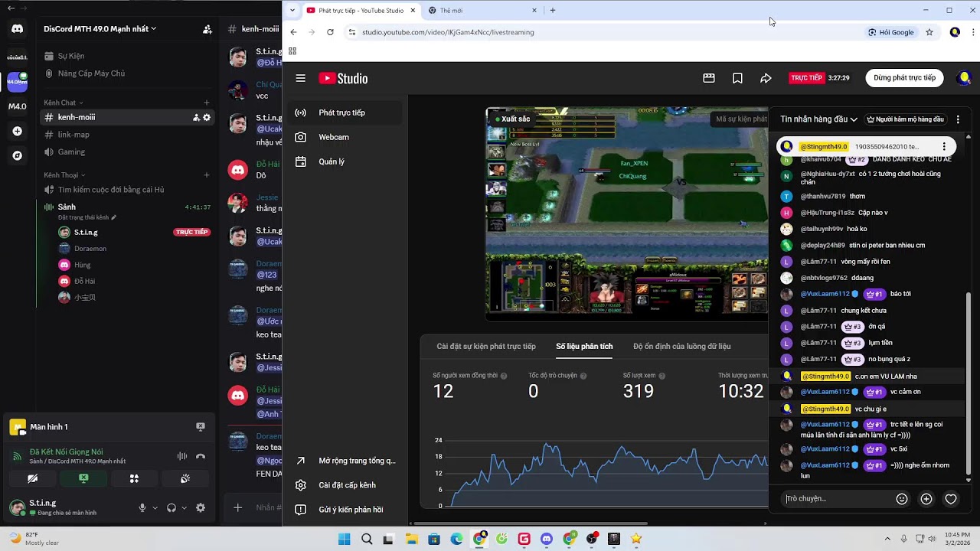
Task: Click the live chat message input field
Action: (x=837, y=499)
